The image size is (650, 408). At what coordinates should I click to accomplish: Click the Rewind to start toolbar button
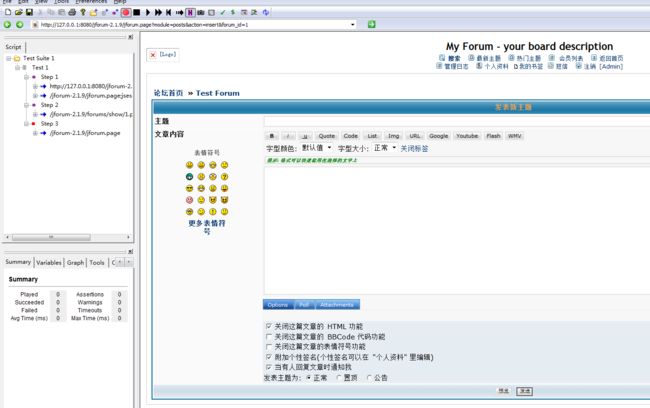tap(169, 12)
